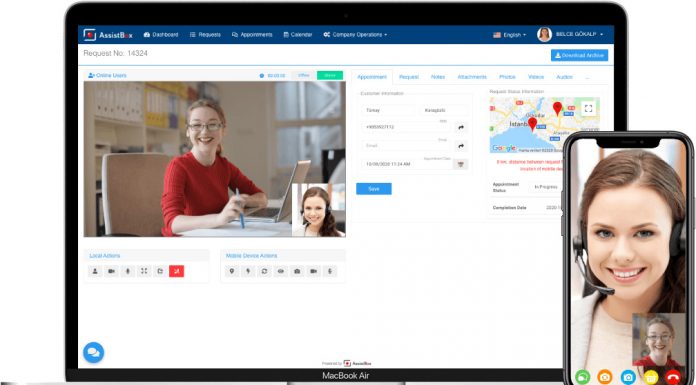
Task: Open the Attachments tab
Action: (x=472, y=77)
